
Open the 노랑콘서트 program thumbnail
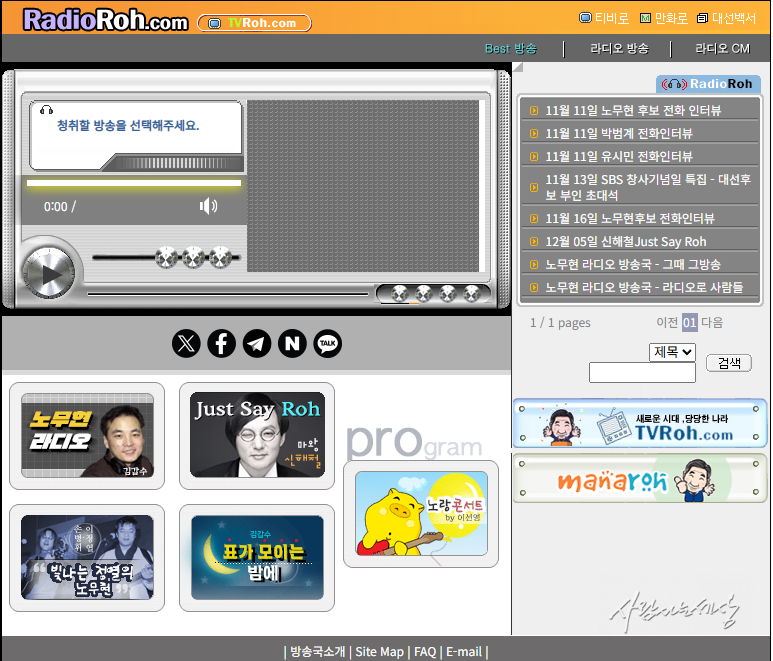click(421, 514)
